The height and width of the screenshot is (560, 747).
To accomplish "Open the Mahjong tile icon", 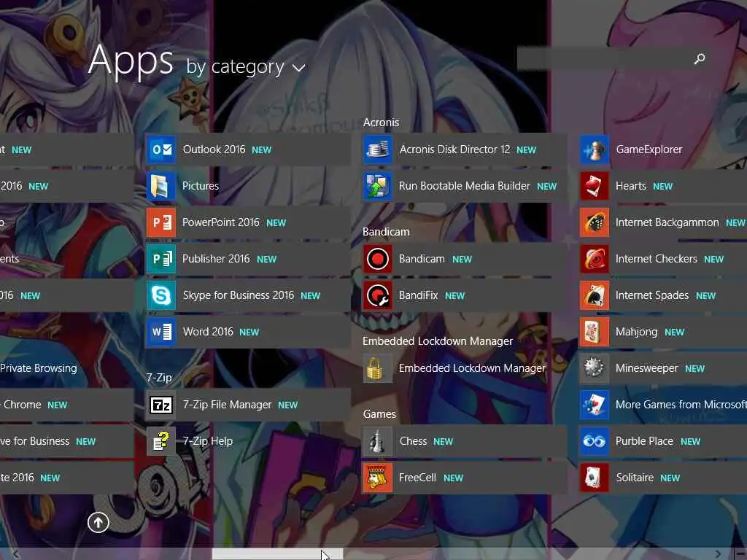I will [x=594, y=332].
